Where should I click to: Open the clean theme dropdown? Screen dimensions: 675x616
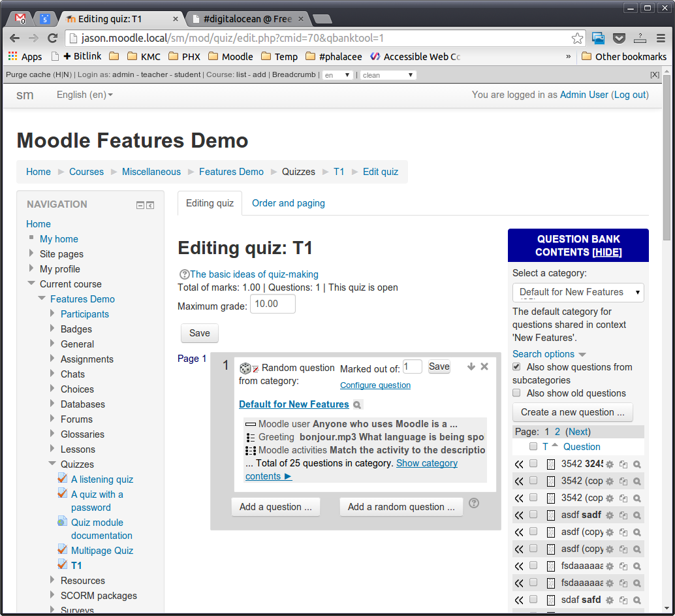[388, 75]
